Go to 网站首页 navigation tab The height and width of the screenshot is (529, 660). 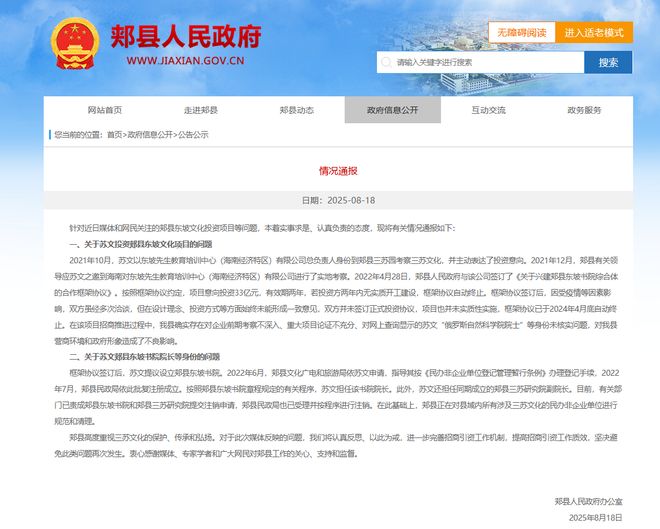104,110
